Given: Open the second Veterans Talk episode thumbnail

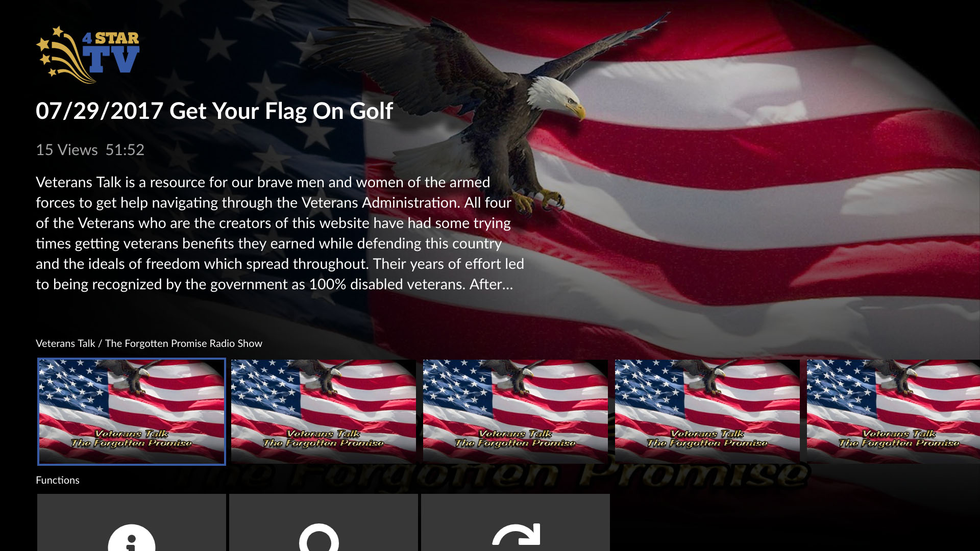Looking at the screenshot, I should point(324,412).
